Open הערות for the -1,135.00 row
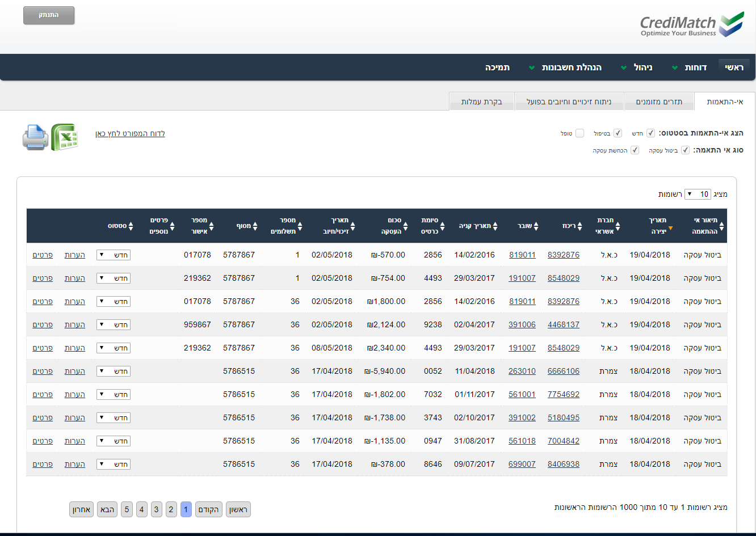The image size is (756, 536). [74, 441]
